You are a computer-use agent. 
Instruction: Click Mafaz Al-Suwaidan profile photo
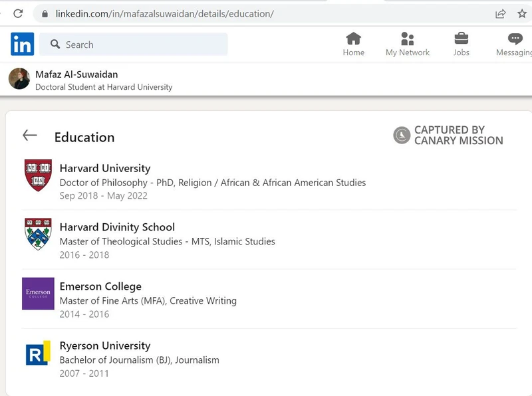19,78
